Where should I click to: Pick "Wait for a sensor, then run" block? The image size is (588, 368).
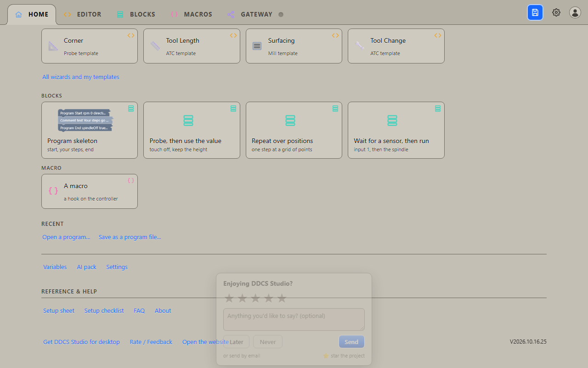pos(396,130)
